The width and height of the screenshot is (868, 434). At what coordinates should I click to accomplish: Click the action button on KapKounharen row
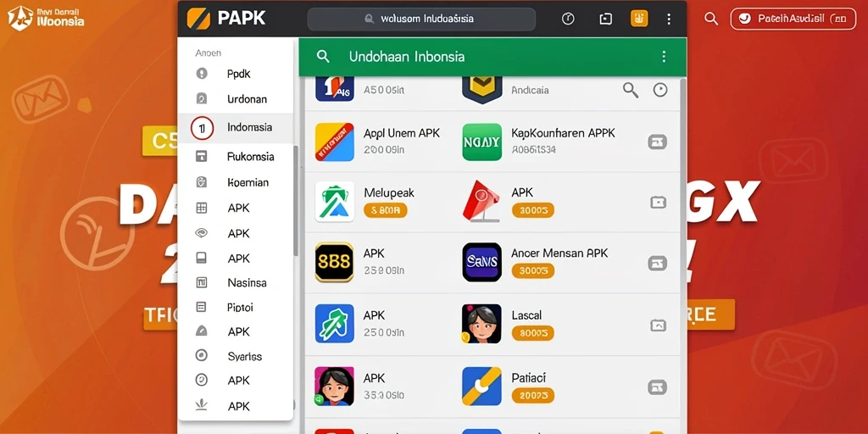(x=657, y=142)
